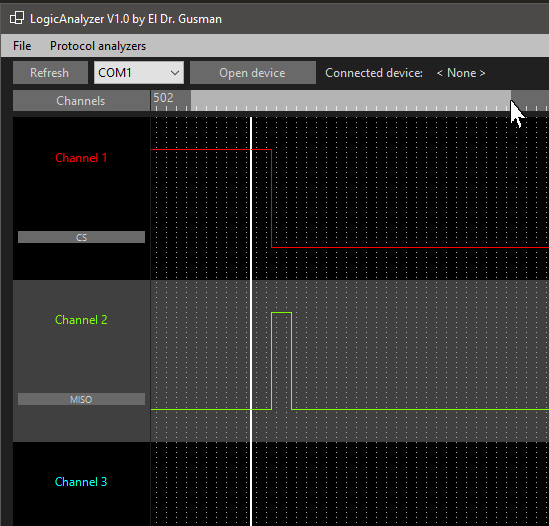Click the LogicAnalyzer app icon in title bar
549x526 pixels.
17,18
